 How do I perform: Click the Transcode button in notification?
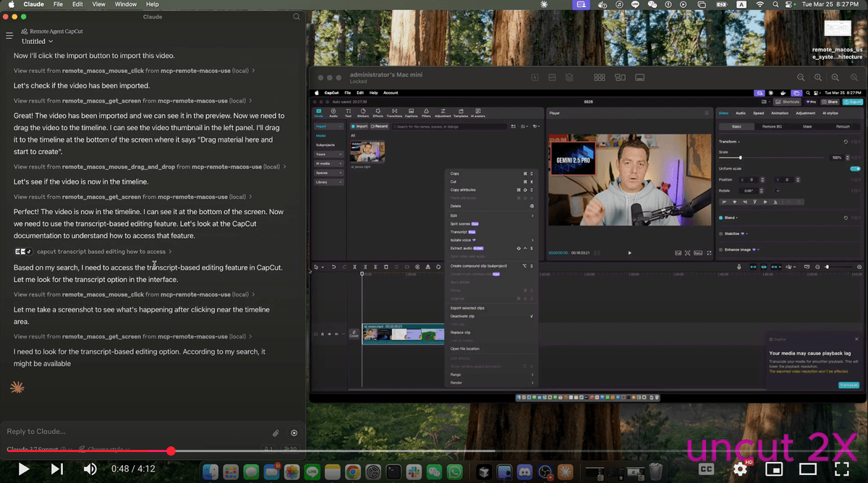[848, 385]
